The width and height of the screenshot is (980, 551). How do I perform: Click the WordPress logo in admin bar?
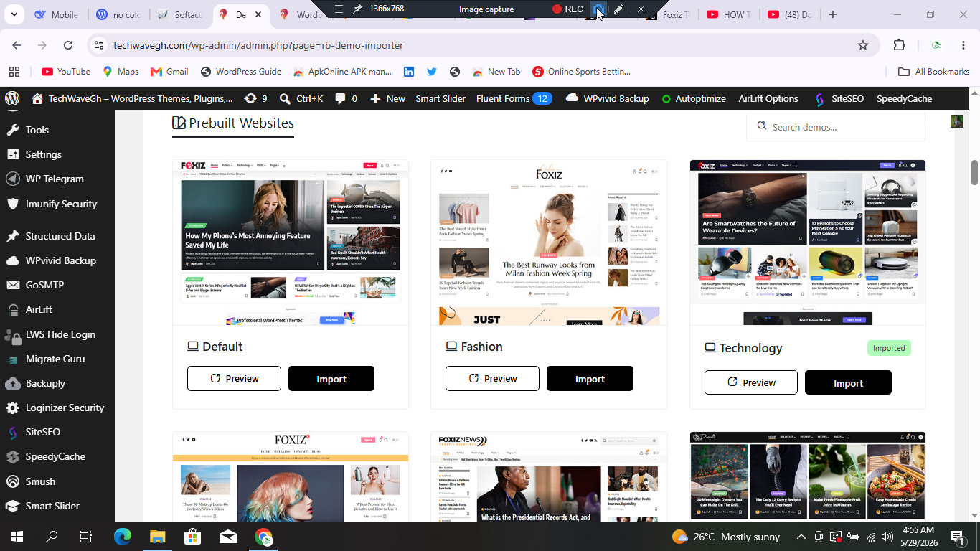[x=11, y=98]
